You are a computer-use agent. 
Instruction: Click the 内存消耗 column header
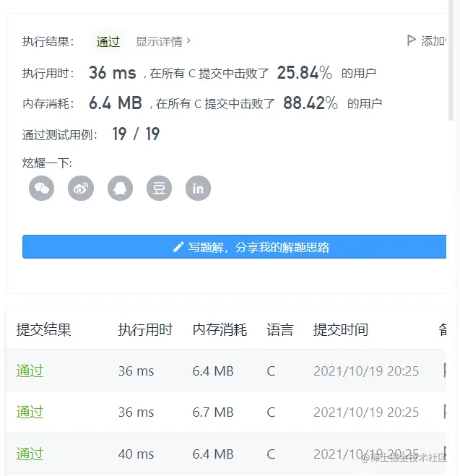220,329
